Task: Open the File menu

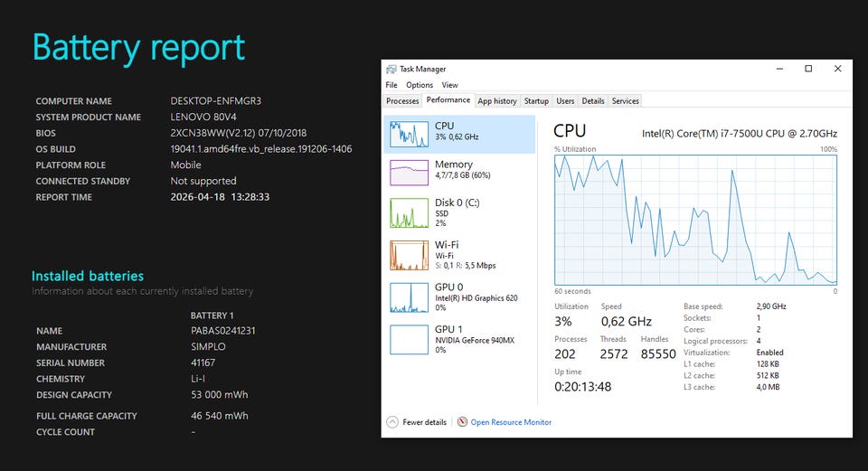Action: tap(392, 85)
